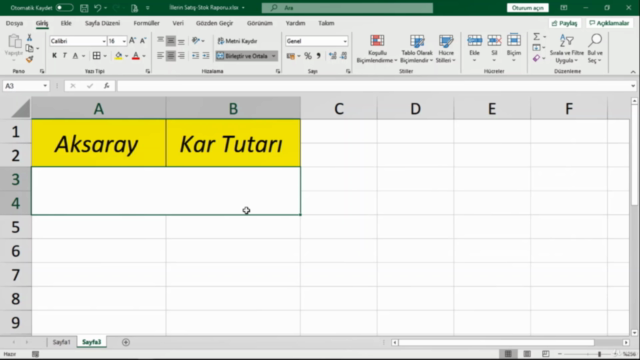
Task: Click the Ara search box
Action: (x=347, y=8)
